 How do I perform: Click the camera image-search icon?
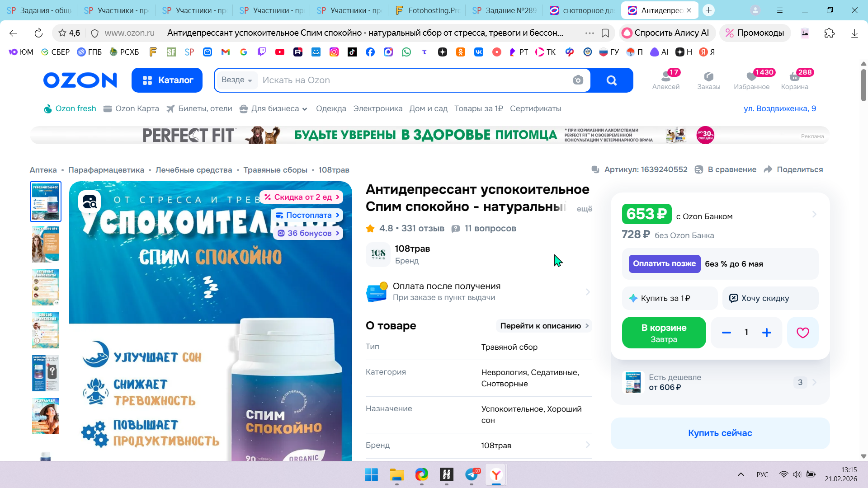[578, 80]
